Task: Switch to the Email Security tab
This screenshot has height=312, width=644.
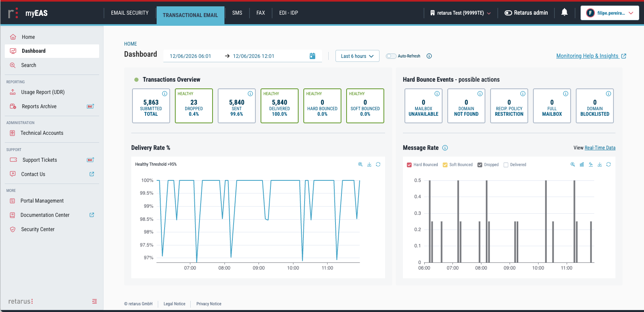Action: pos(130,13)
